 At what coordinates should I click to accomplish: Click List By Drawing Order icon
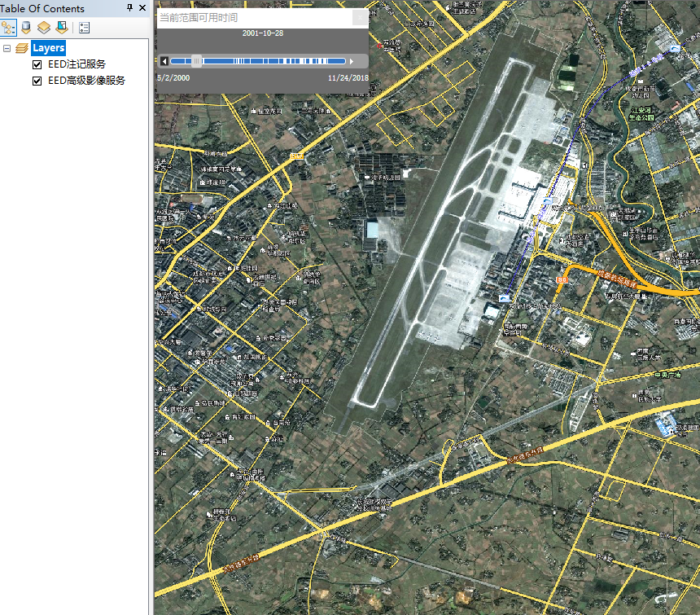[x=8, y=28]
